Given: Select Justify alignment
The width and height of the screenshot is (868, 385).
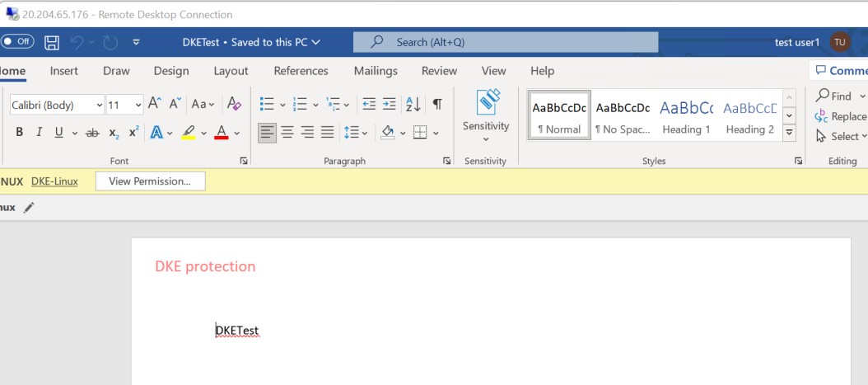Looking at the screenshot, I should coord(328,133).
